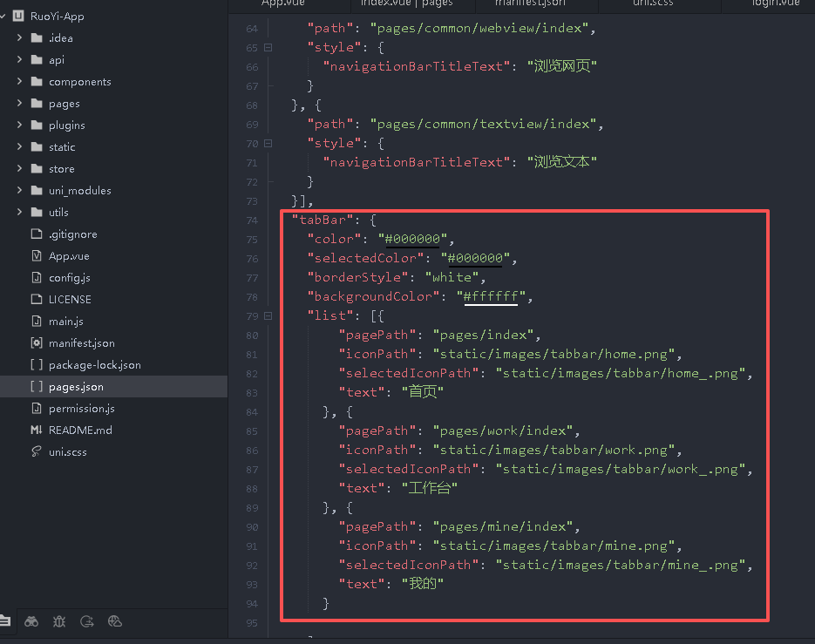This screenshot has height=644, width=815.
Task: Expand the components folder
Action: tap(19, 82)
